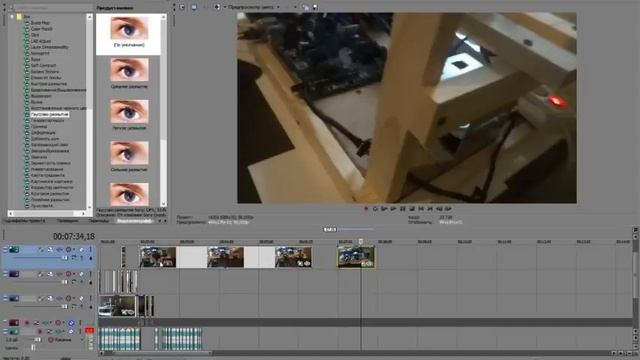
Task: Click the red Record transport button
Action: (x=366, y=209)
